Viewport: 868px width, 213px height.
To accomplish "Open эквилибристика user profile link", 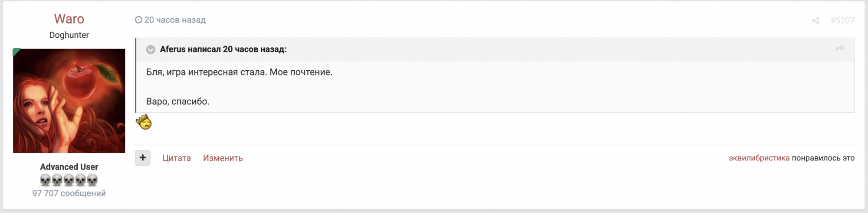I will [759, 158].
